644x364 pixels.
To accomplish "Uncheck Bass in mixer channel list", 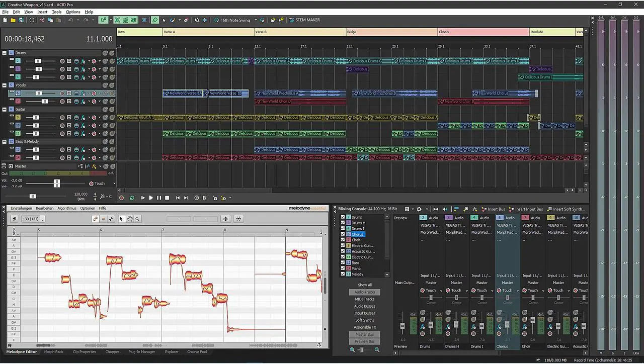I will [343, 263].
